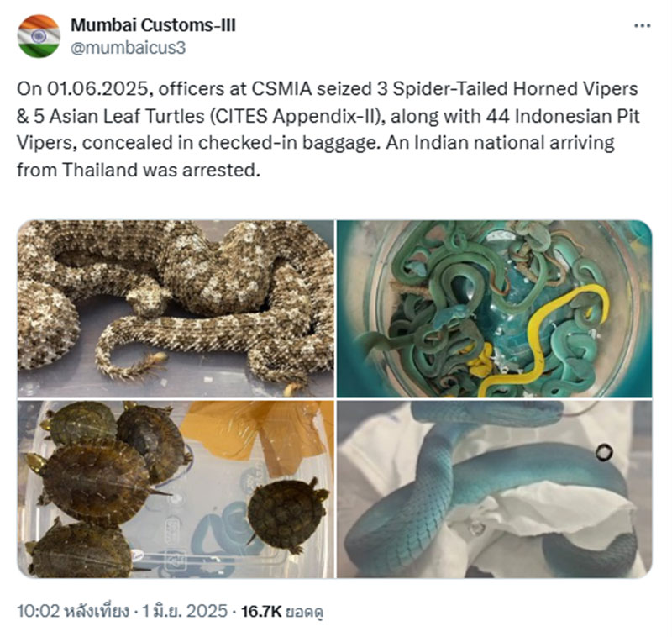The height and width of the screenshot is (637, 672).
Task: Click the Indian flag profile avatar
Action: [39, 36]
